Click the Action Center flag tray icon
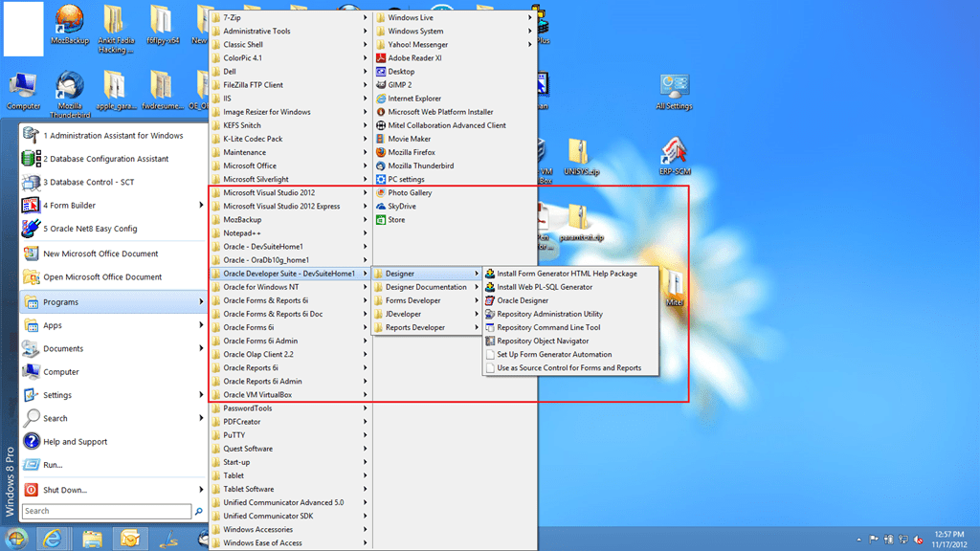The image size is (980, 551). coord(873,540)
